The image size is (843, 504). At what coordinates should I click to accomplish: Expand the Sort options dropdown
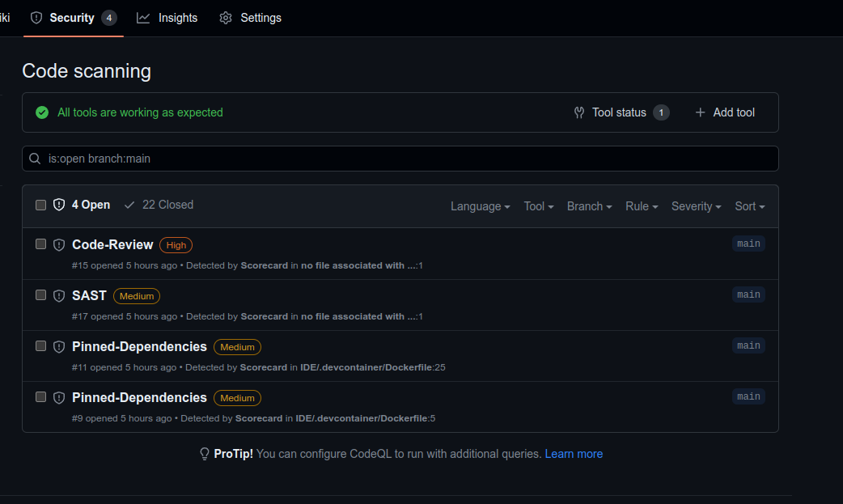click(x=749, y=206)
